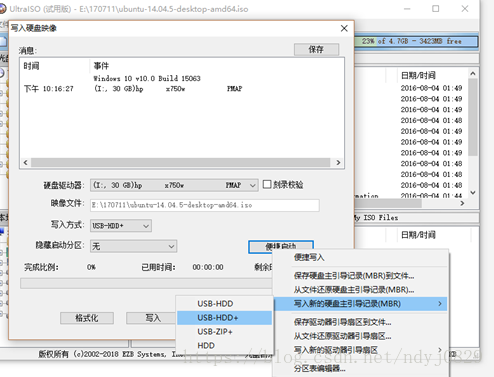Select 保存驱动器引导扇区到文件
This screenshot has height=377, width=494.
[x=360, y=322]
